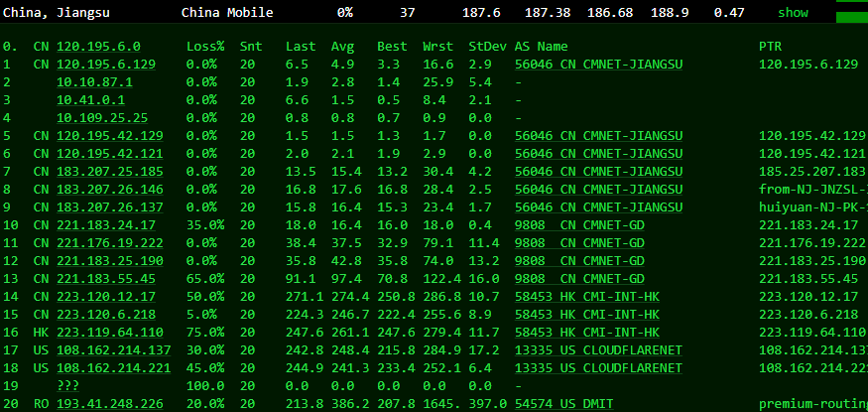The width and height of the screenshot is (868, 412).
Task: Click the 183.207.26.137 IP link
Action: pos(109,207)
